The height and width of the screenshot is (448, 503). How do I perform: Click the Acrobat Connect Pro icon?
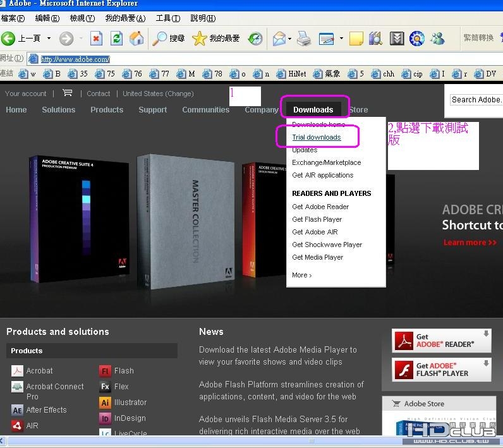point(17,387)
